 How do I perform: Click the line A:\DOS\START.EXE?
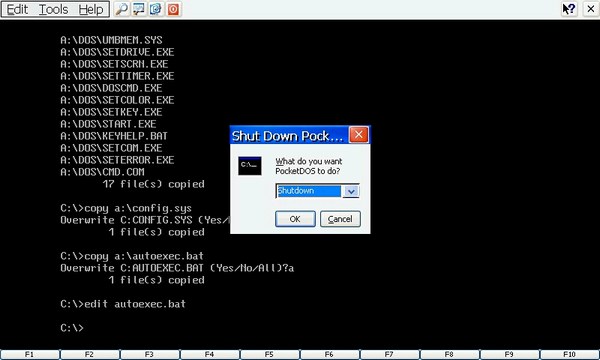[x=108, y=124]
